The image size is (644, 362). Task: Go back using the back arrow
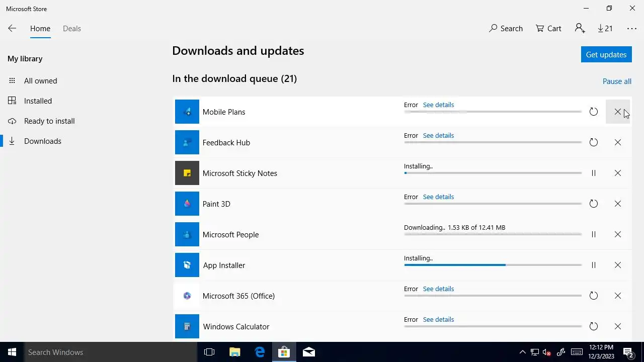click(x=12, y=29)
